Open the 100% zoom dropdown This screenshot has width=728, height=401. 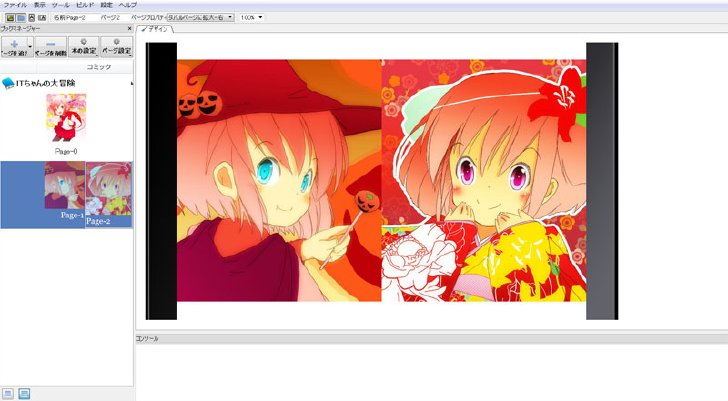(x=251, y=18)
